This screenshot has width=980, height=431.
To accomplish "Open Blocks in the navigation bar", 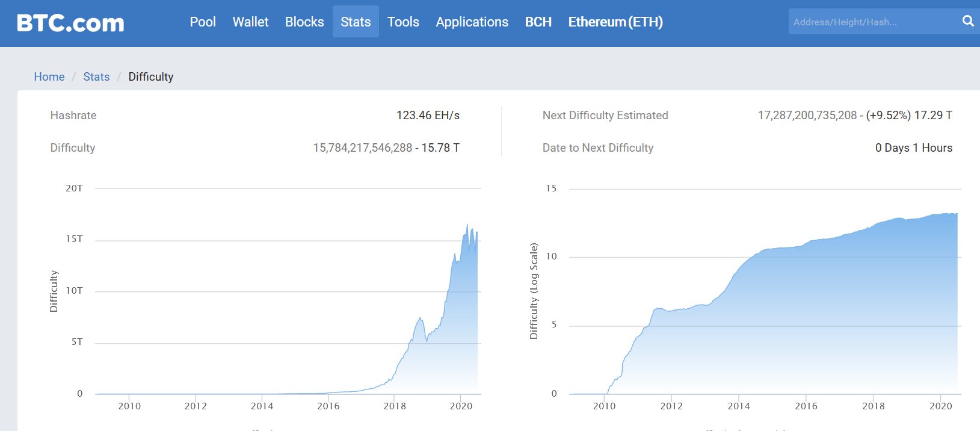I will tap(304, 22).
